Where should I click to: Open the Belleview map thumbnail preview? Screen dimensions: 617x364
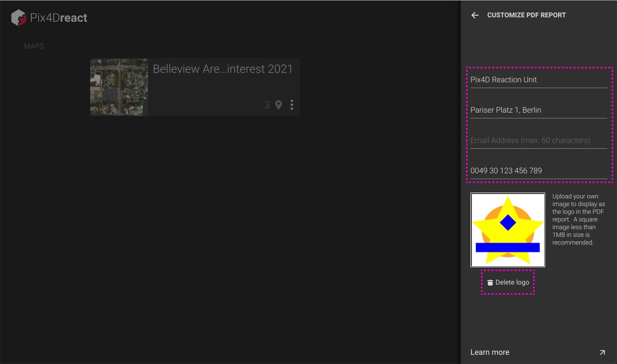119,87
